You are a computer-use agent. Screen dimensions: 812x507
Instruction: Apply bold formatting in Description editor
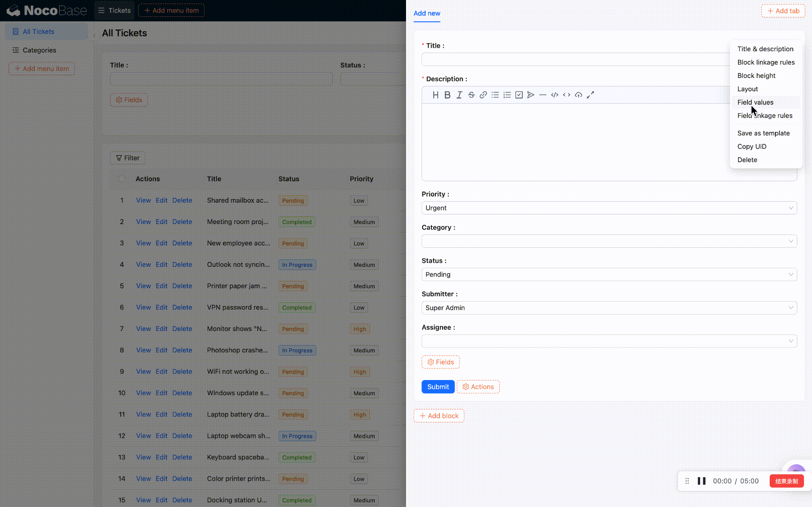point(447,95)
